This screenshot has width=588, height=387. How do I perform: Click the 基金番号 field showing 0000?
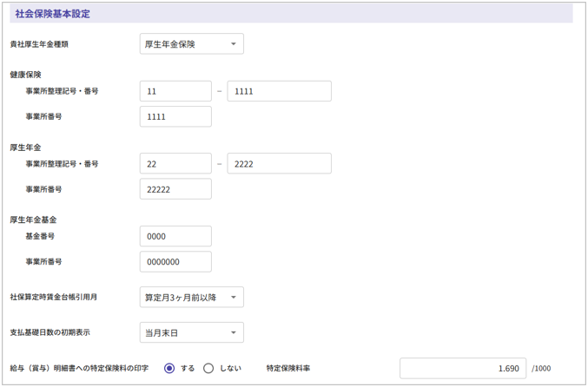(x=175, y=236)
